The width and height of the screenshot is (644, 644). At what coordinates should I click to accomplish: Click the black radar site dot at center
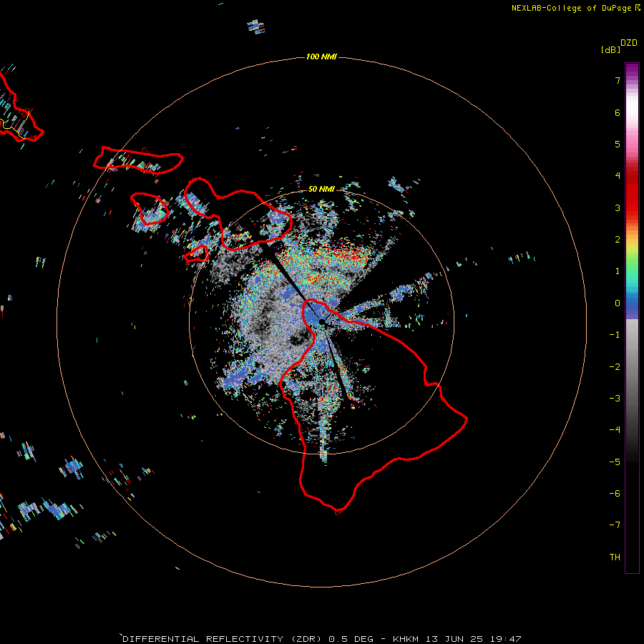(321, 322)
